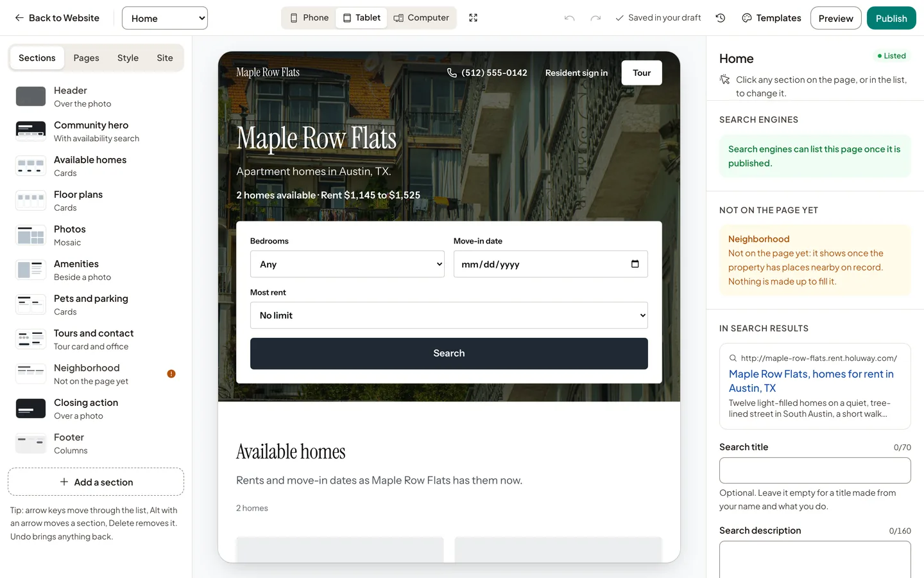Viewport: 924px width, 578px height.
Task: Click the Tour button in preview header
Action: [642, 73]
